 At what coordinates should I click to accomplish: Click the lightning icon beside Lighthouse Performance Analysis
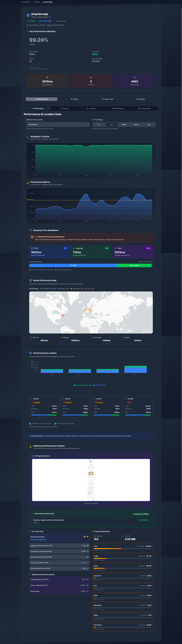click(x=31, y=447)
